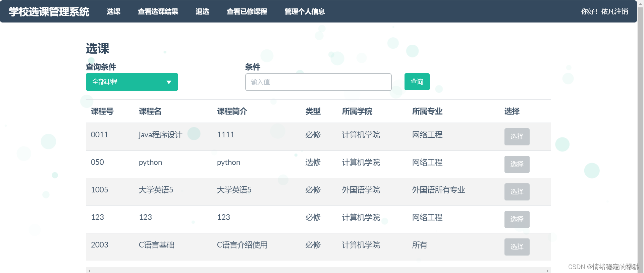The image size is (644, 273).
Task: Click the 学校选课管理系统 site title
Action: (49, 11)
